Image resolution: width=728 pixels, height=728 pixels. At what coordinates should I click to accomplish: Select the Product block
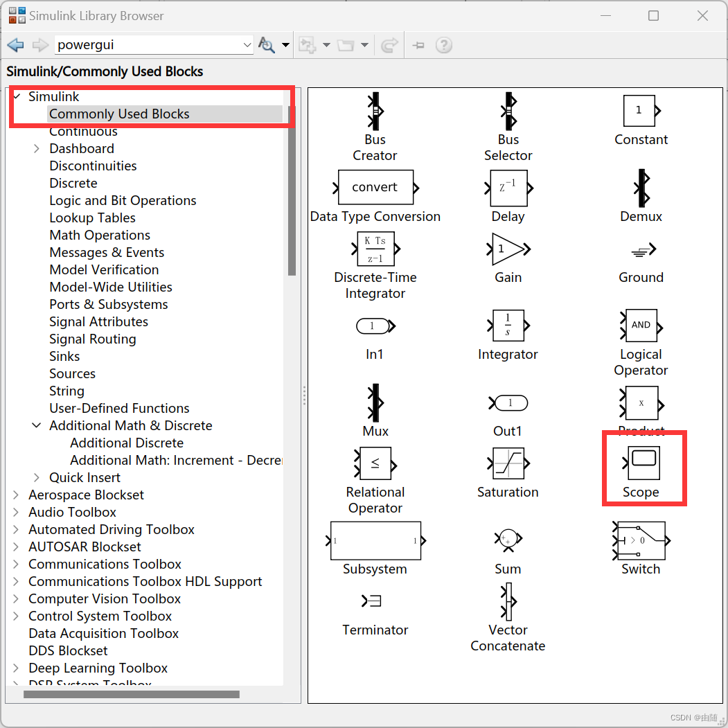(641, 403)
